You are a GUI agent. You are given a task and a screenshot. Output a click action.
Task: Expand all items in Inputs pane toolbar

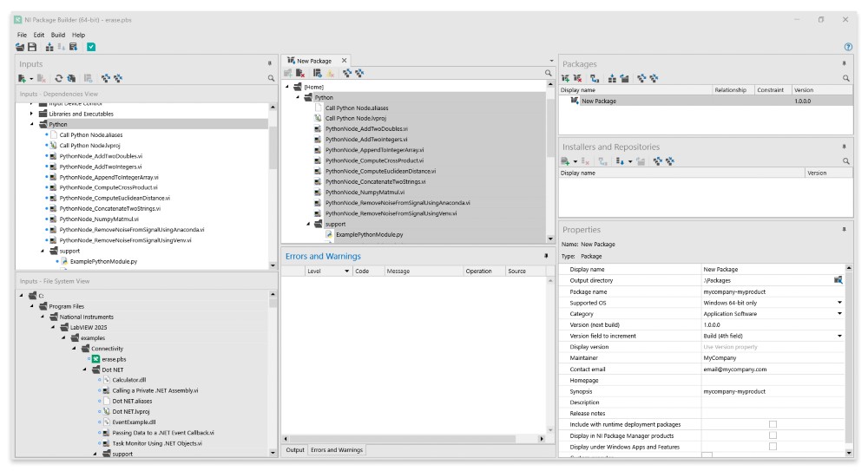106,79
